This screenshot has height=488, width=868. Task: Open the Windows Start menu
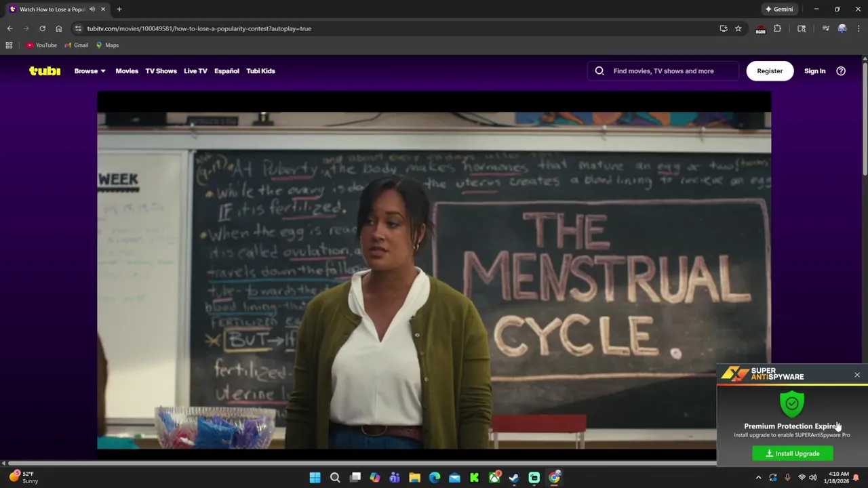click(x=315, y=478)
